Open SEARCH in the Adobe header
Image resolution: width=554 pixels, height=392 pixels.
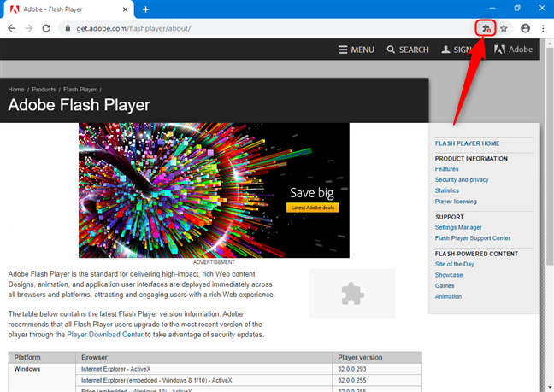[x=408, y=50]
